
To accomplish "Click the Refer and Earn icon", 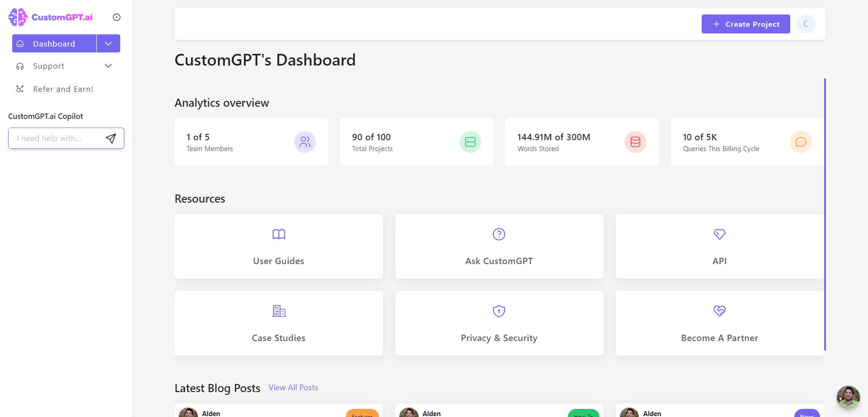I will pos(20,89).
